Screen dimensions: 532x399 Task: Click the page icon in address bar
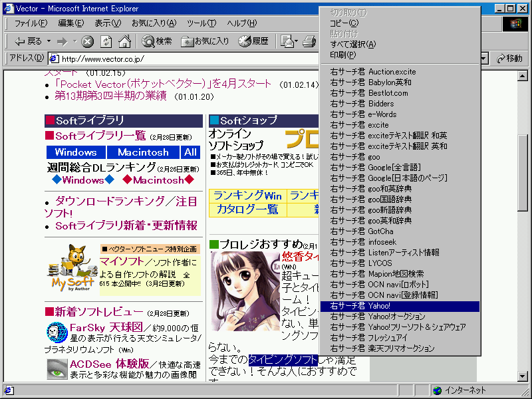coord(55,59)
